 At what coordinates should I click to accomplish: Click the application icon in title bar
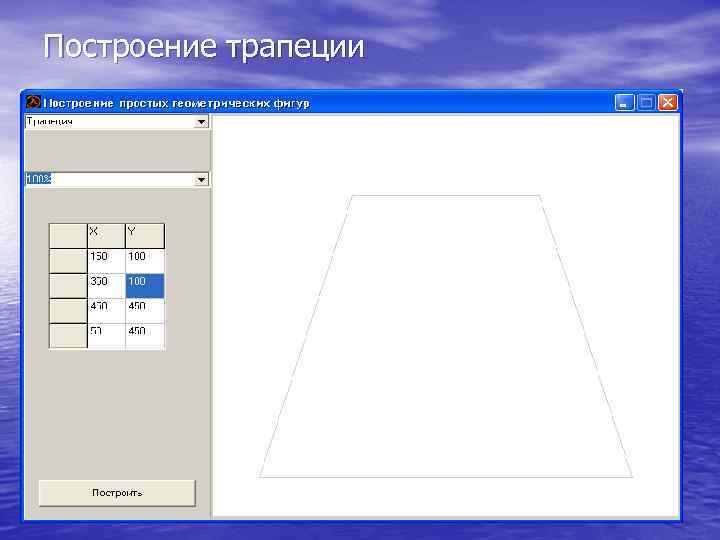click(33, 102)
